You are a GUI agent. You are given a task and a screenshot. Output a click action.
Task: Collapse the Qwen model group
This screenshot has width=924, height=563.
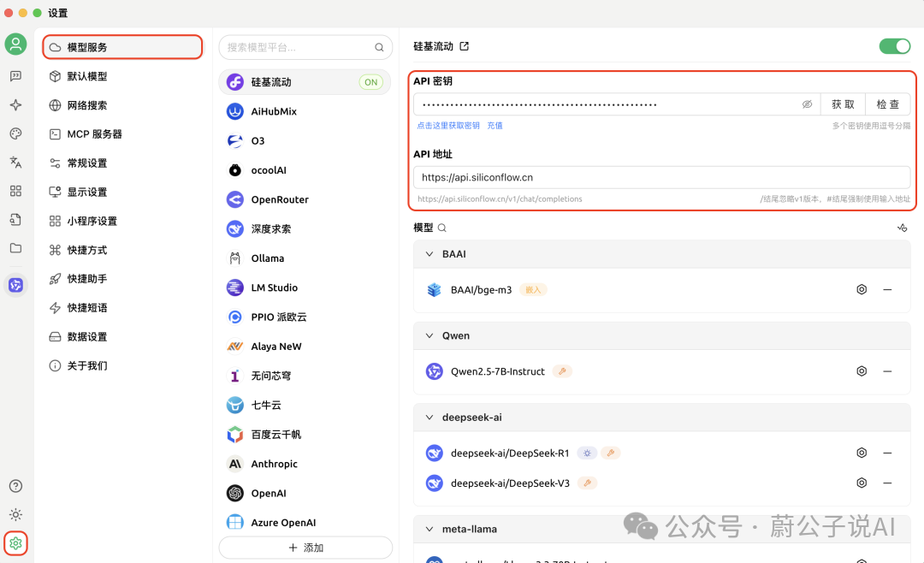[429, 335]
